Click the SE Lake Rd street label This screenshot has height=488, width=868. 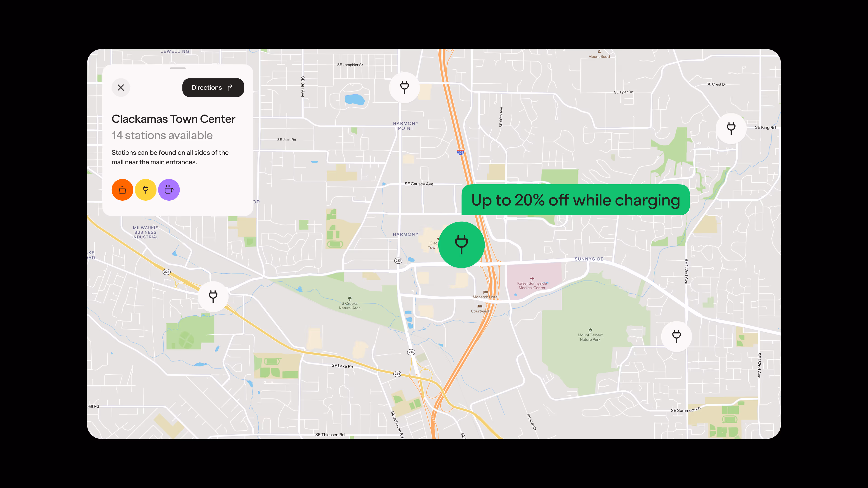coord(342,366)
